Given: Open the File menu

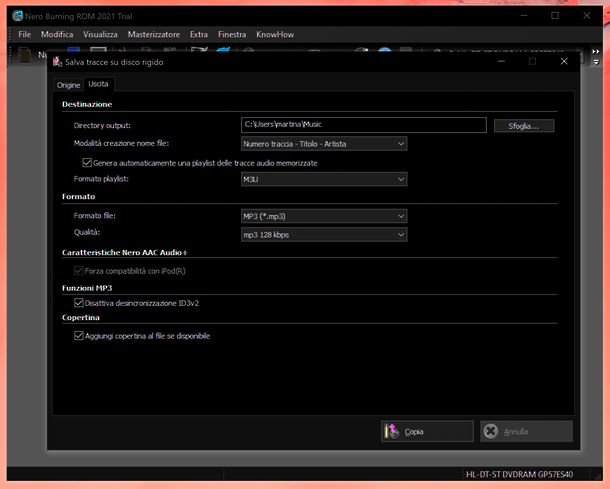Looking at the screenshot, I should (x=24, y=35).
